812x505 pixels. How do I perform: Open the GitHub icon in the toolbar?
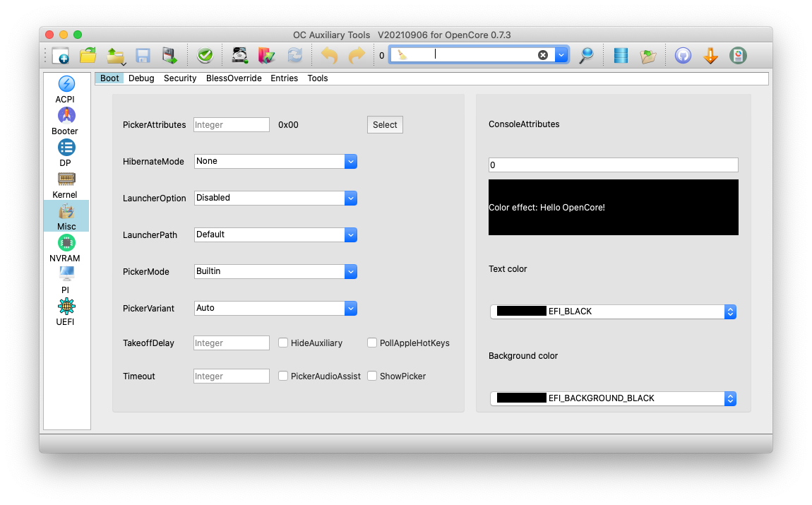683,55
